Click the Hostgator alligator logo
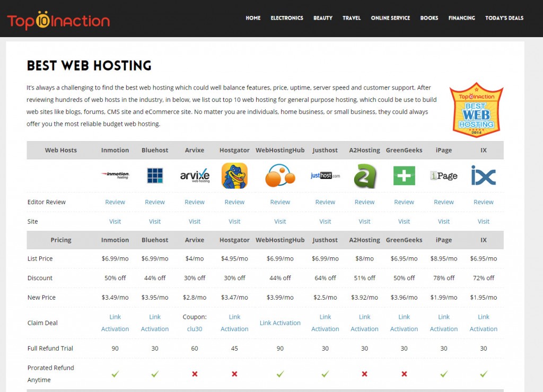The height and width of the screenshot is (392, 543). [234, 176]
